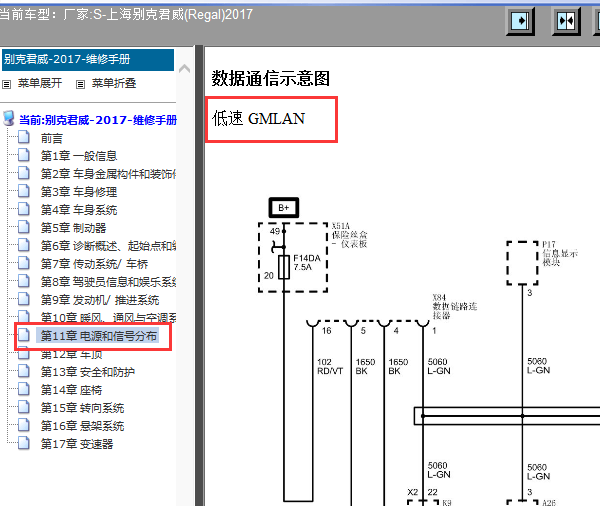
Task: Click the P17 信息显示模块 label
Action: 560,253
